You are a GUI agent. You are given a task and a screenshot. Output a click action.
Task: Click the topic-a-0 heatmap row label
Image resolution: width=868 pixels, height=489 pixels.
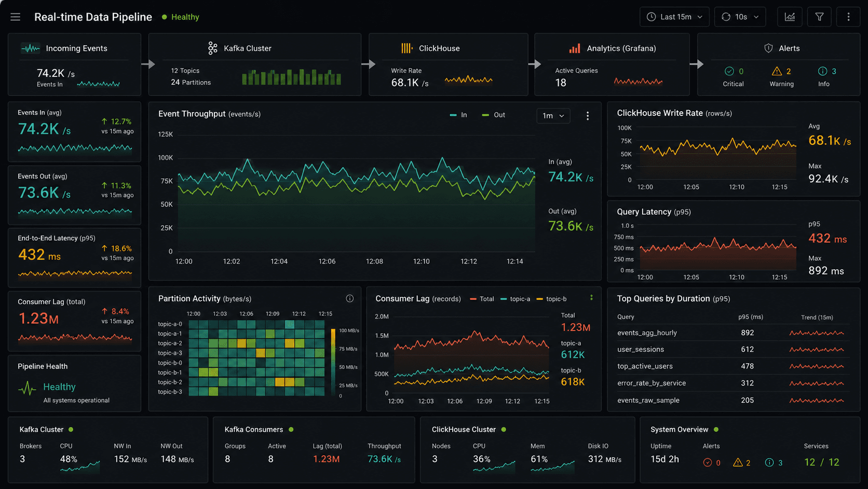(x=170, y=324)
